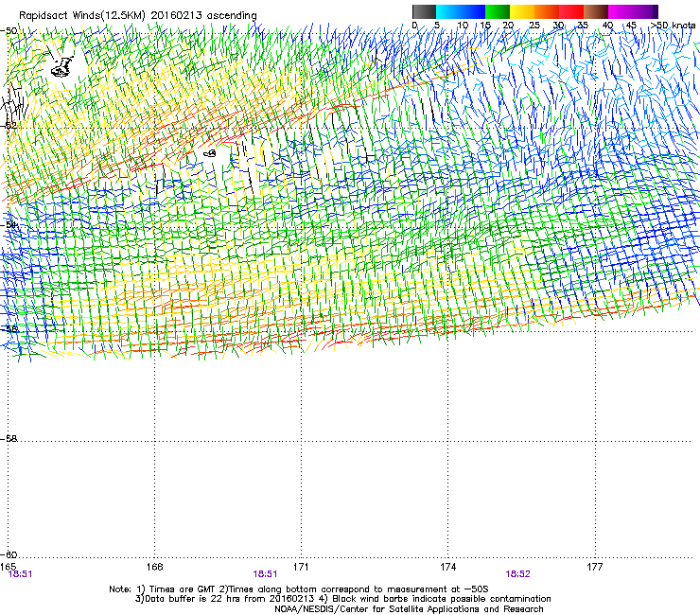
Task: Click the small island outline near -52.5 latitude
Action: [210, 153]
